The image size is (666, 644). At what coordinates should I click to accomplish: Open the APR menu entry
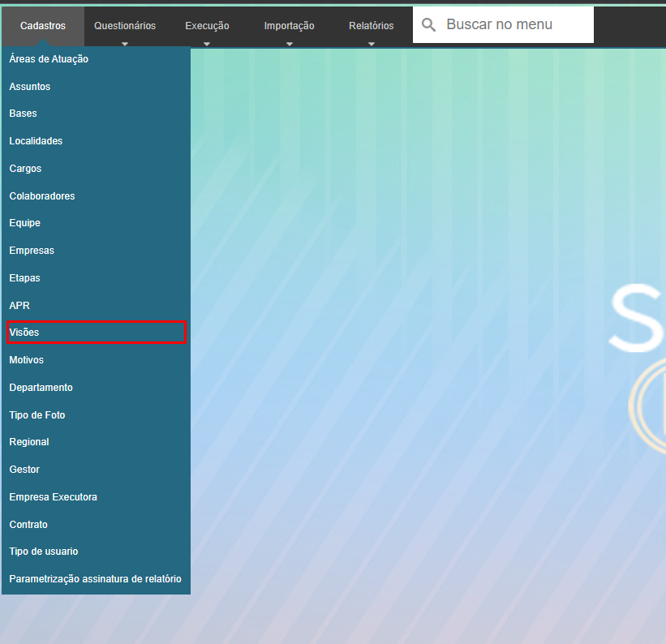coord(19,306)
